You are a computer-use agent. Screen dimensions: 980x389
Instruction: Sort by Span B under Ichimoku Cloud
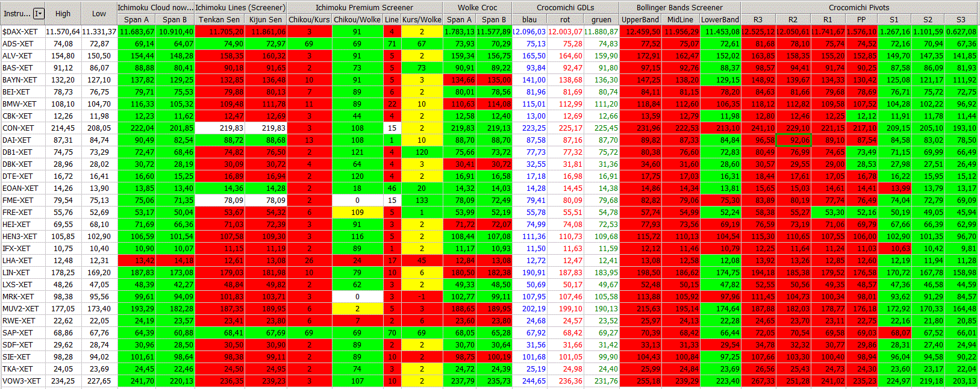coord(175,19)
